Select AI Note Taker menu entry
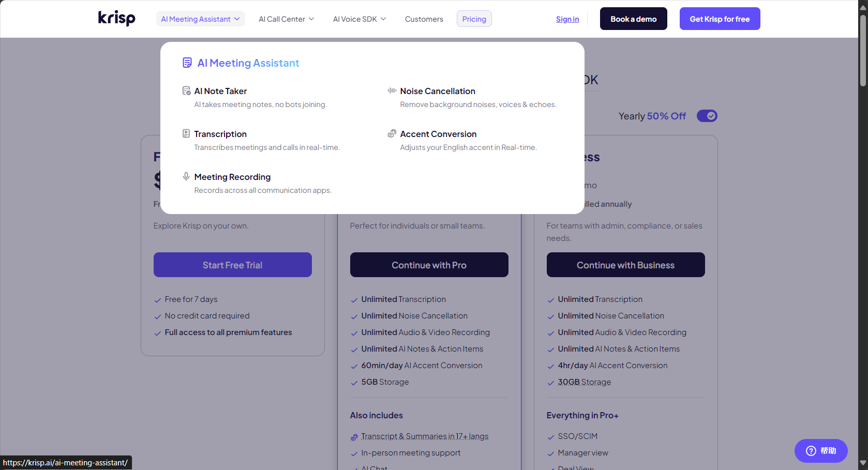 click(x=255, y=97)
